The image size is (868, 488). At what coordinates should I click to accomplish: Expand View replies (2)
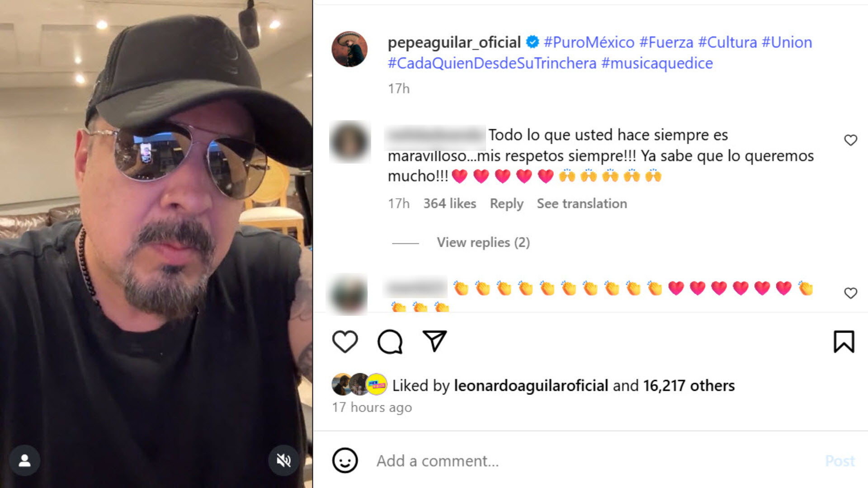[x=483, y=243]
